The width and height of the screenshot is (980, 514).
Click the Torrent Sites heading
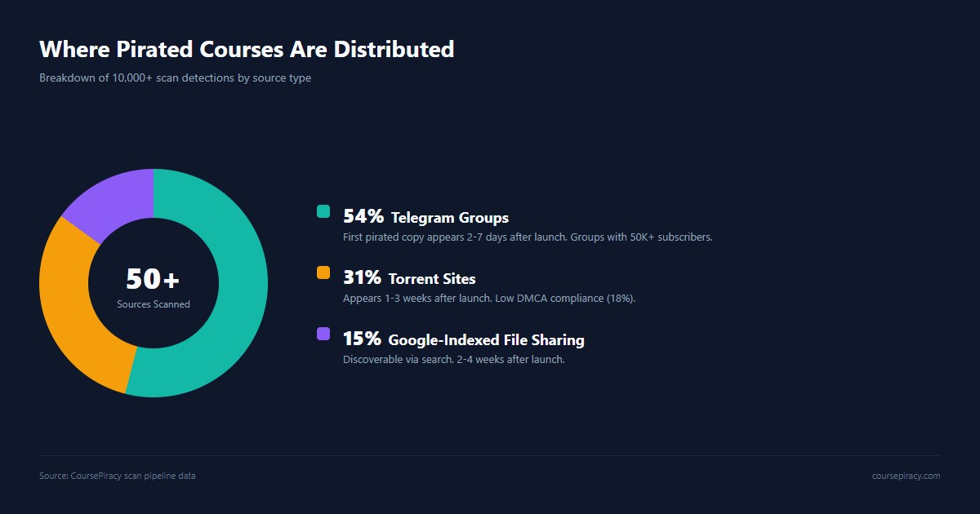click(x=432, y=279)
